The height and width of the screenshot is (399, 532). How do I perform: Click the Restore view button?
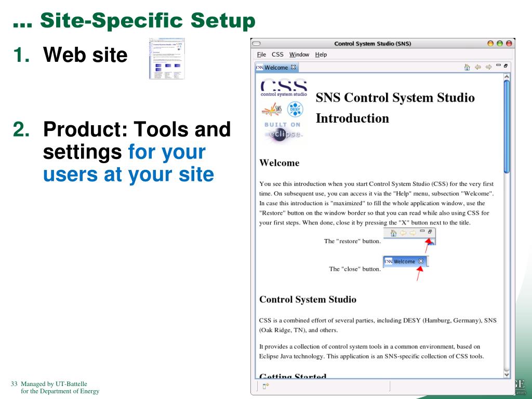(x=506, y=65)
